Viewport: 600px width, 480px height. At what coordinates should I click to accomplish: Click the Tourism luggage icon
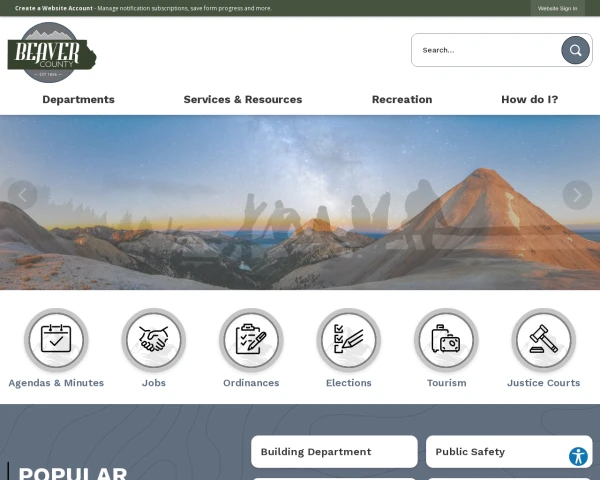(x=446, y=340)
